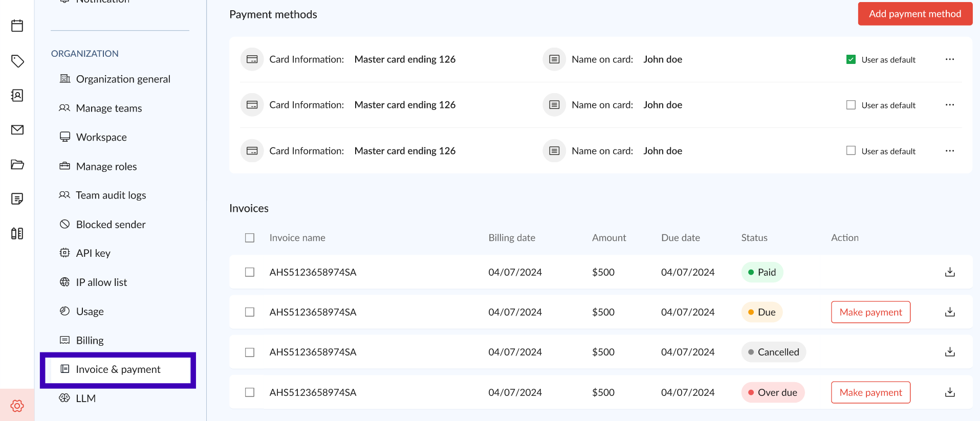980x421 pixels.
Task: Go to Billing in organization menu
Action: [x=90, y=340]
